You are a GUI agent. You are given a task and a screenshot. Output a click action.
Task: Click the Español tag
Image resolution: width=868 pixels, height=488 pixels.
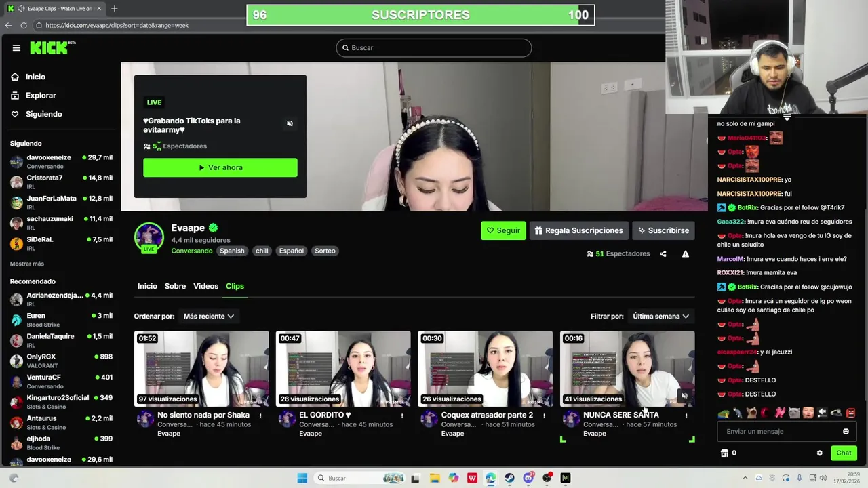tap(292, 251)
